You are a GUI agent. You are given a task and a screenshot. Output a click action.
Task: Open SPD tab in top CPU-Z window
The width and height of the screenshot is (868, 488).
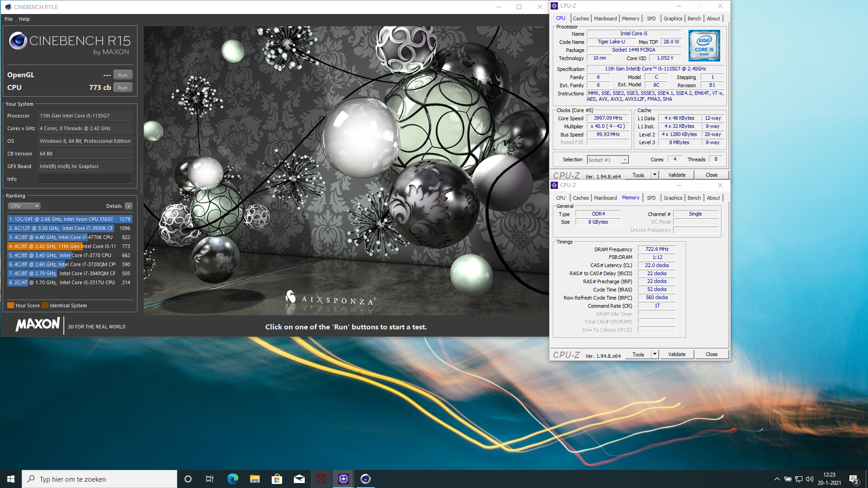pos(651,19)
